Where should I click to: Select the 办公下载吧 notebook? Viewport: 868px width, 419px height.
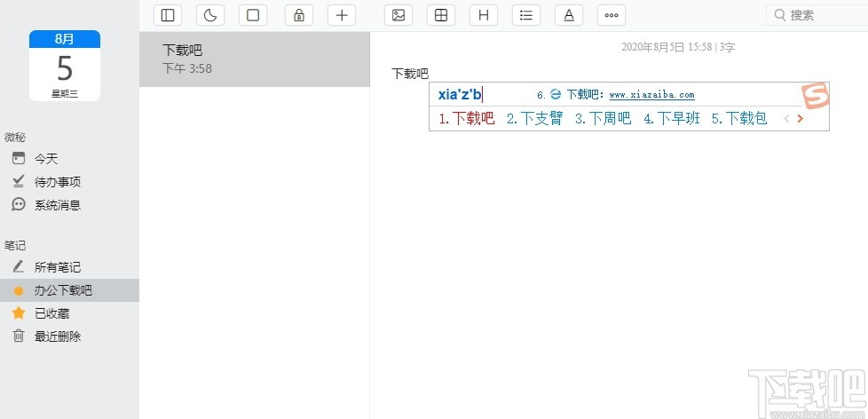[70, 290]
